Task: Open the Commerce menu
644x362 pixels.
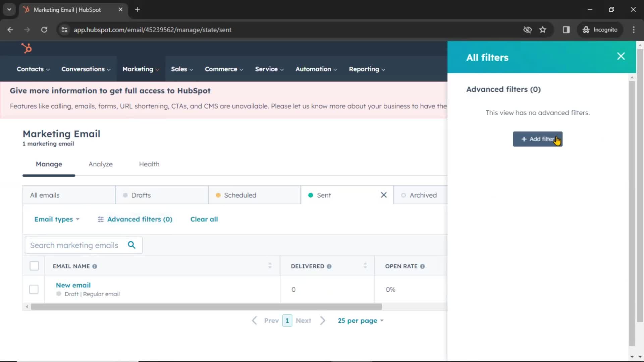Action: pyautogui.click(x=224, y=69)
